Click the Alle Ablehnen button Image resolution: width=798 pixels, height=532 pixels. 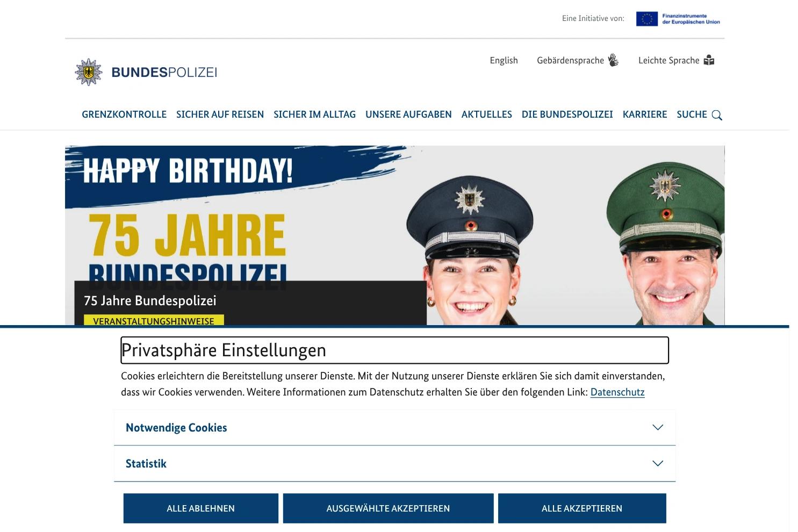(x=201, y=508)
